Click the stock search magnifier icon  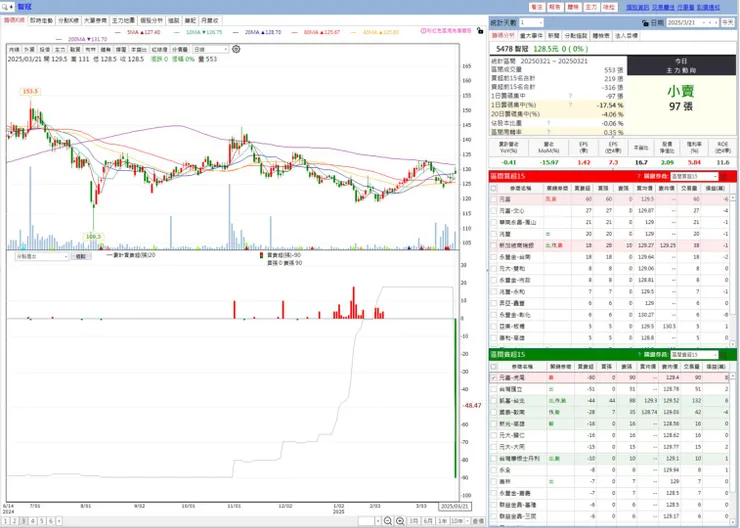pyautogui.click(x=5, y=7)
